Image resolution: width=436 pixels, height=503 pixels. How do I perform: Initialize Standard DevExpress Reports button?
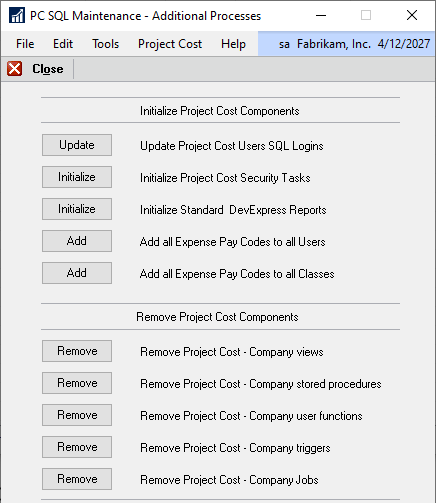click(x=77, y=209)
